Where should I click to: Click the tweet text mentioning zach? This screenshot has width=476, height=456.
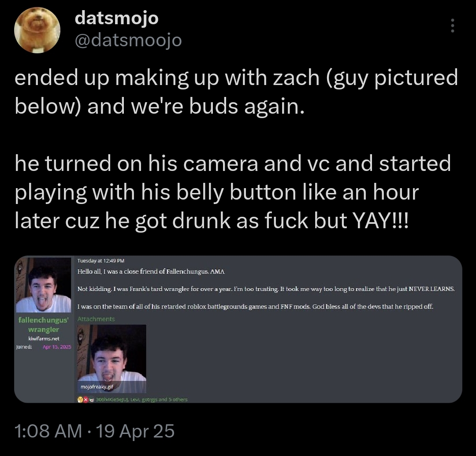pos(236,92)
